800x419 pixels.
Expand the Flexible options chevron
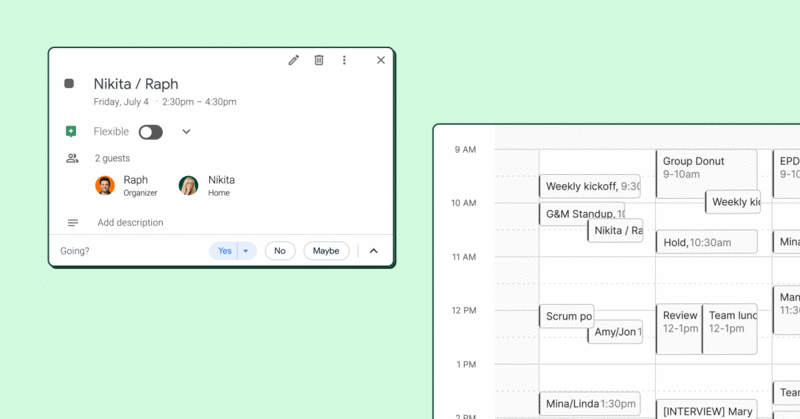pos(186,132)
